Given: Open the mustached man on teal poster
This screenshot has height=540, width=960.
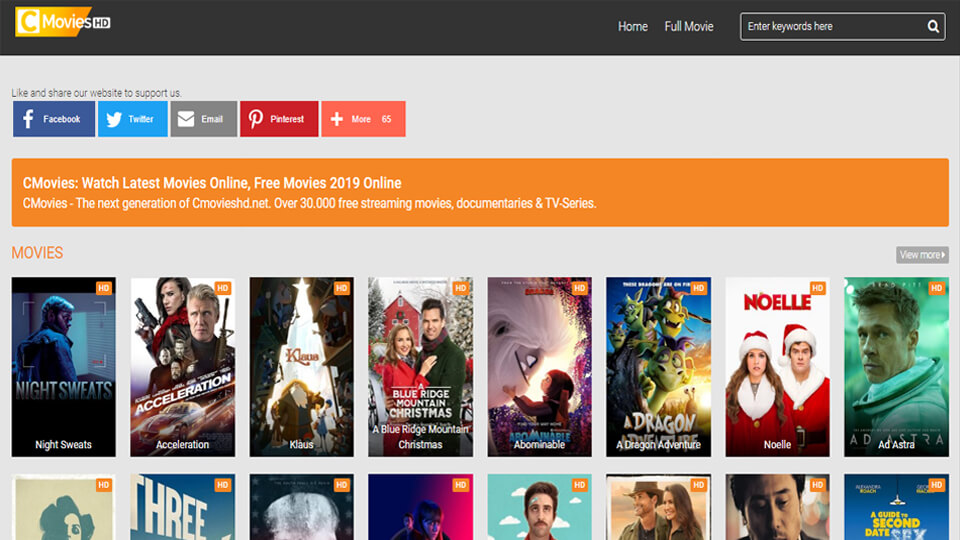Looking at the screenshot, I should click(539, 507).
